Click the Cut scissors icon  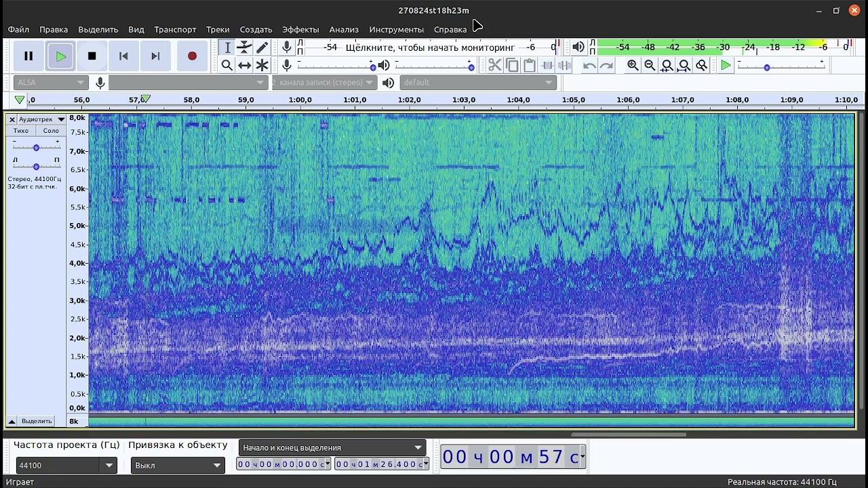(494, 65)
